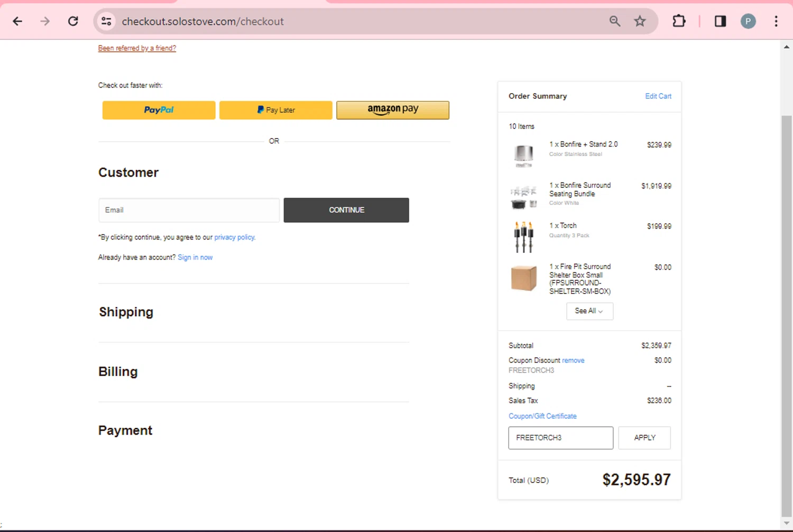Image resolution: width=793 pixels, height=532 pixels.
Task: Open the browser extensions puzzle icon
Action: (x=679, y=21)
